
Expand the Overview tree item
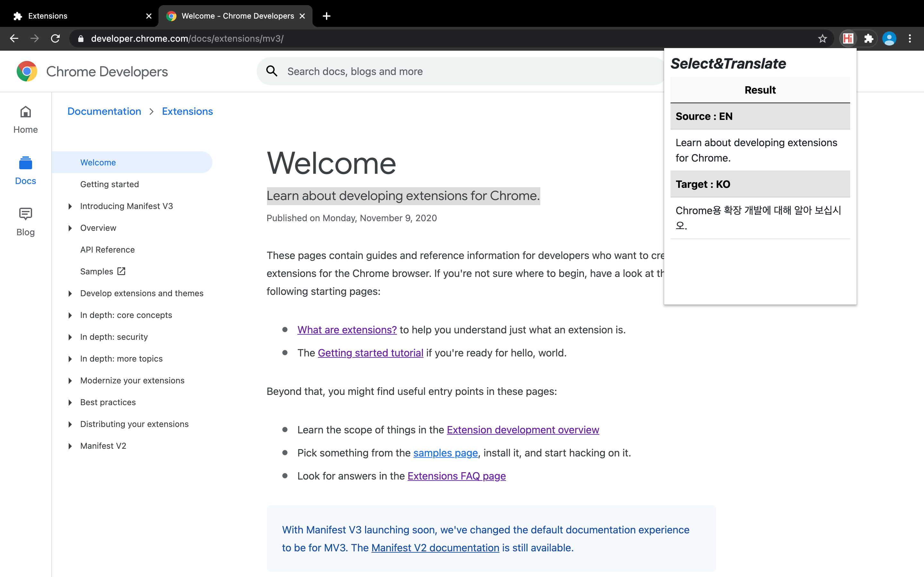pos(70,228)
